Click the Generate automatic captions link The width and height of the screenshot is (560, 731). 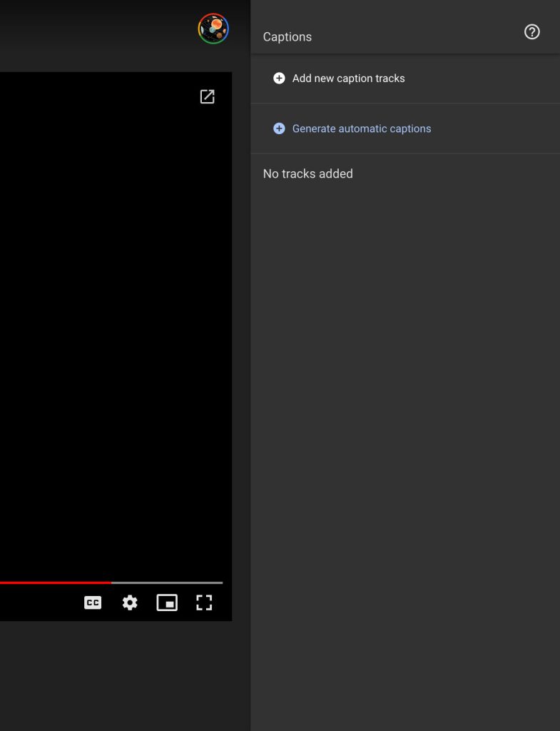tap(362, 128)
